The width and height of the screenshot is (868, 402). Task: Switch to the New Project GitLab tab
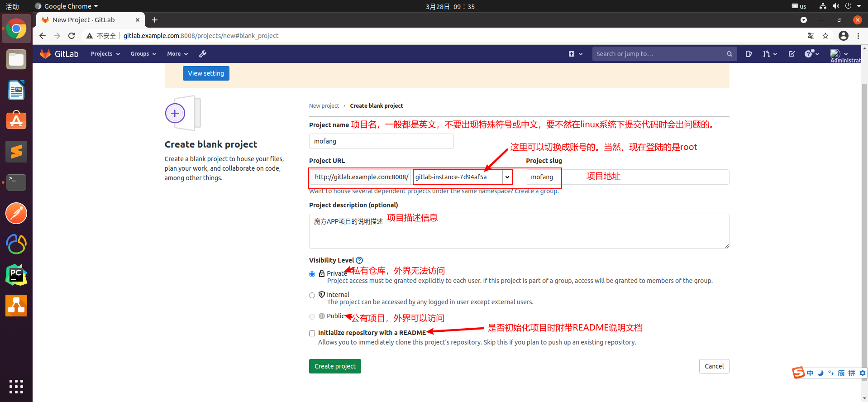coord(91,20)
